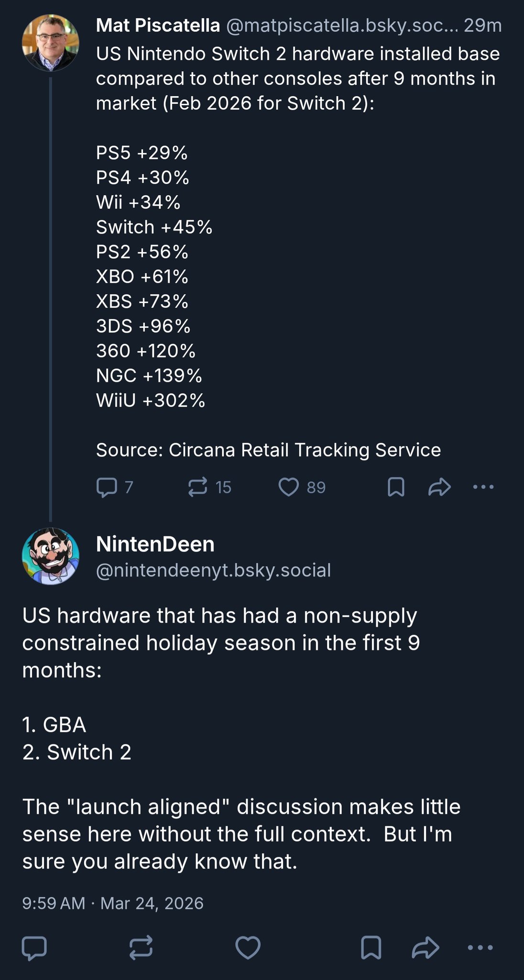524x980 pixels.
Task: Bookmark NintenDeen's post
Action: (x=371, y=947)
